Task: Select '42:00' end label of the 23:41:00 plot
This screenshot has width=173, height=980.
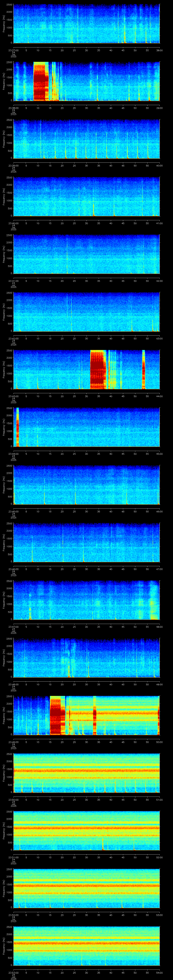Action: click(x=159, y=281)
